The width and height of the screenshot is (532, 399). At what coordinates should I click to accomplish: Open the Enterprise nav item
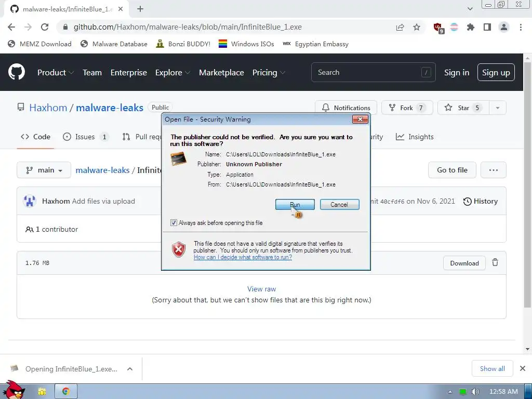129,72
